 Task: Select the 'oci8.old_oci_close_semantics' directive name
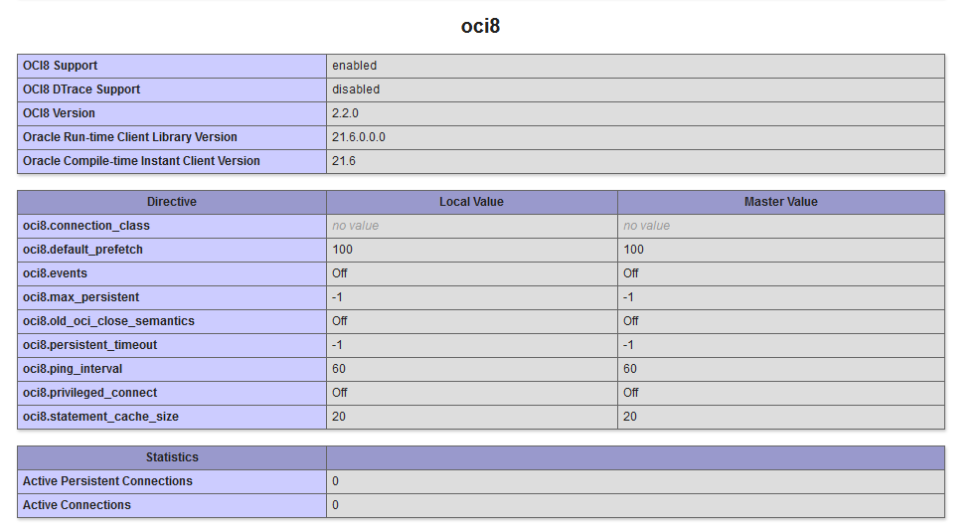[x=108, y=321]
